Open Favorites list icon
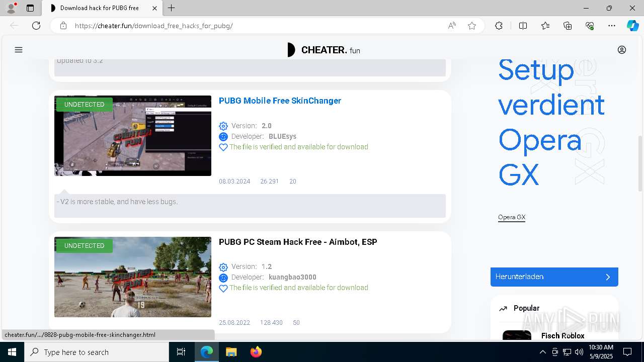 545,26
